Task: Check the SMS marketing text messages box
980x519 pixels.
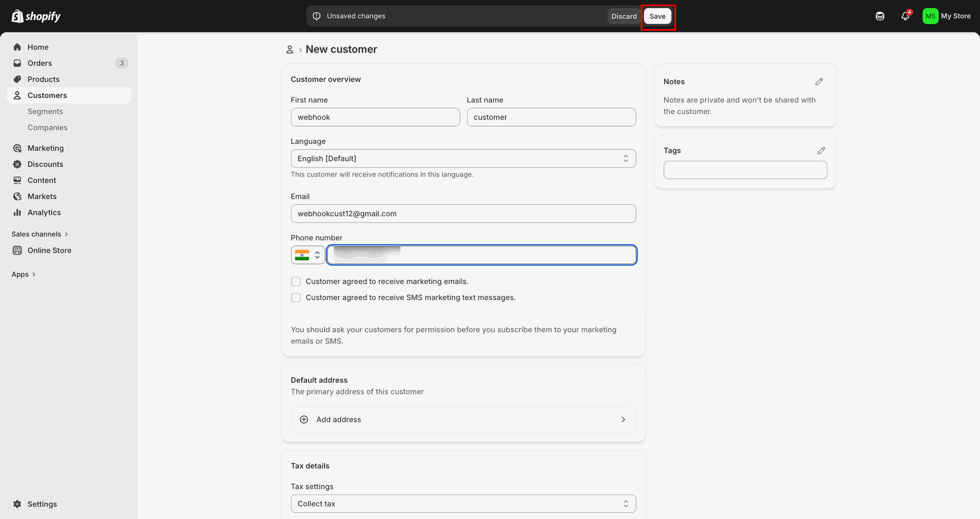Action: pos(296,298)
